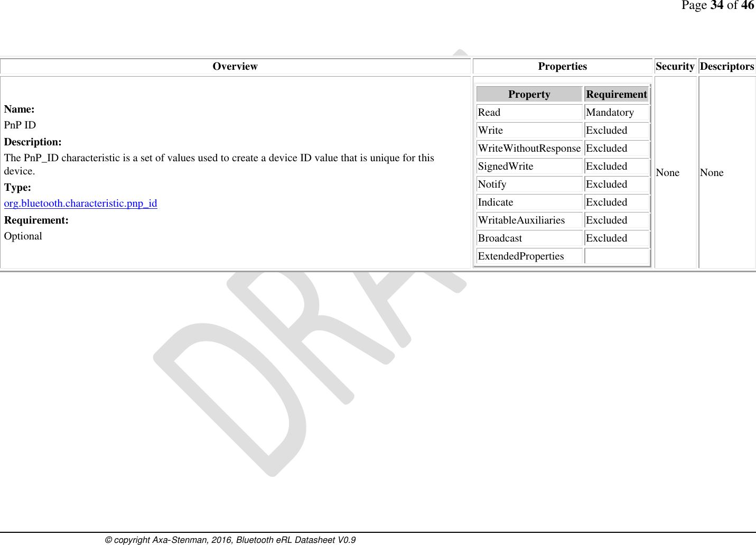Click the 'Requirement' table header cell
The width and height of the screenshot is (756, 545).
pyautogui.click(x=617, y=94)
